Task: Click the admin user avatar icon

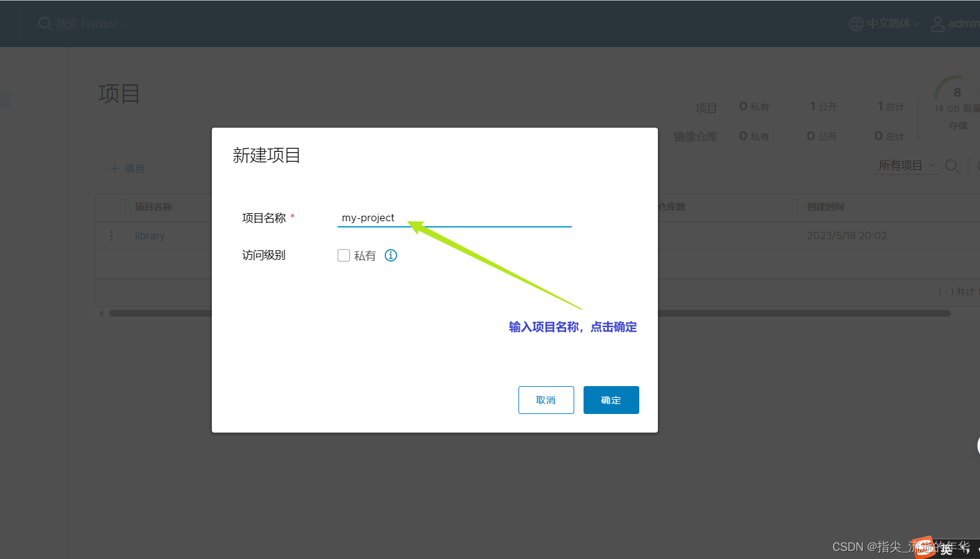Action: click(938, 24)
